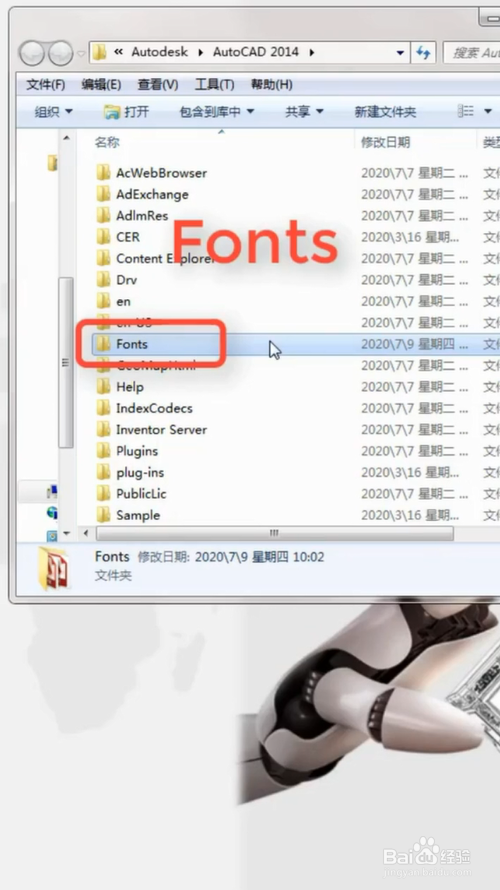
Task: Click the refresh button beside address bar
Action: [423, 53]
